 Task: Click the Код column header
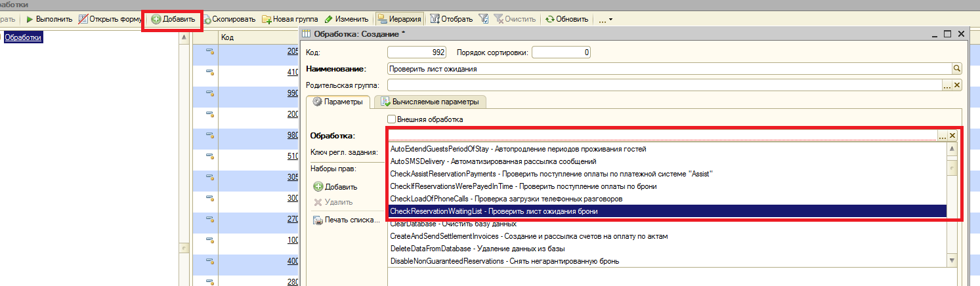click(259, 38)
